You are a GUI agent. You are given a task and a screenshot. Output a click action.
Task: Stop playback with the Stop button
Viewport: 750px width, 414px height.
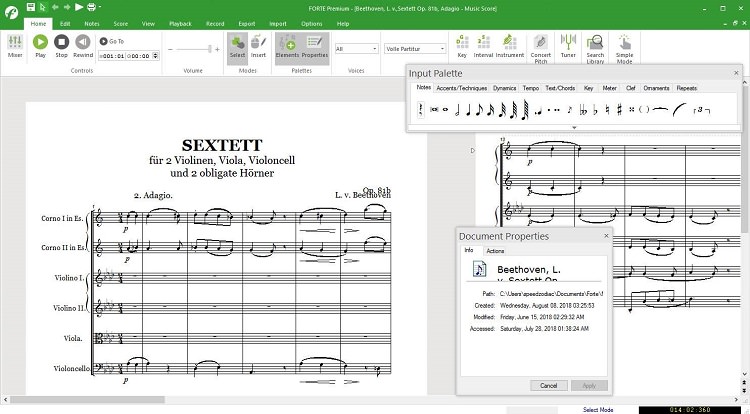[61, 46]
